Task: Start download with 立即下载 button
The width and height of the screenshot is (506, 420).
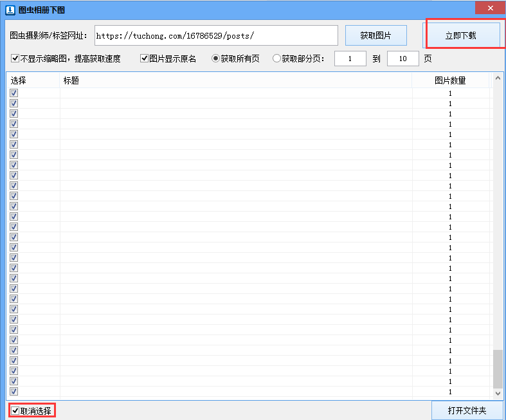Action: pyautogui.click(x=461, y=35)
